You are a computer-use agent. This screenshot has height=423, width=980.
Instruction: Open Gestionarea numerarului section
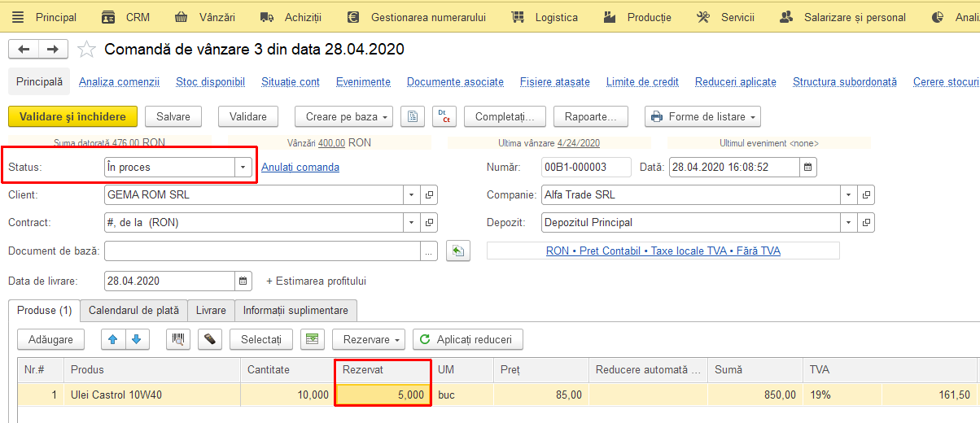tap(416, 17)
